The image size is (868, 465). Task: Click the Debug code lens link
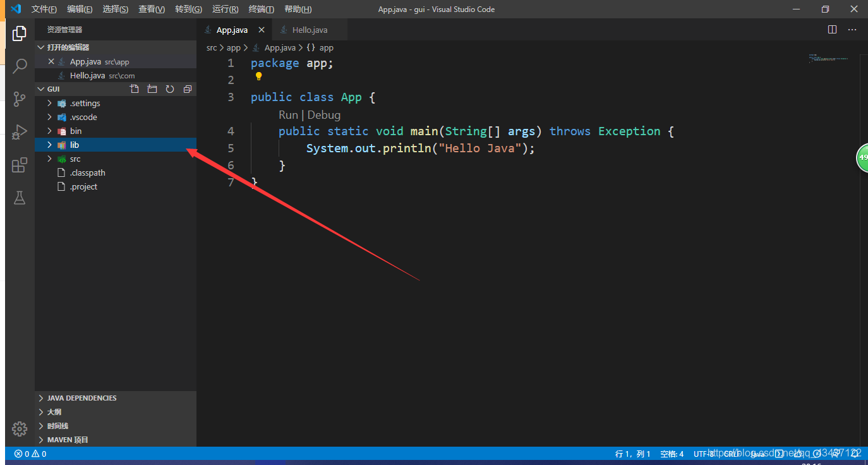pyautogui.click(x=324, y=115)
